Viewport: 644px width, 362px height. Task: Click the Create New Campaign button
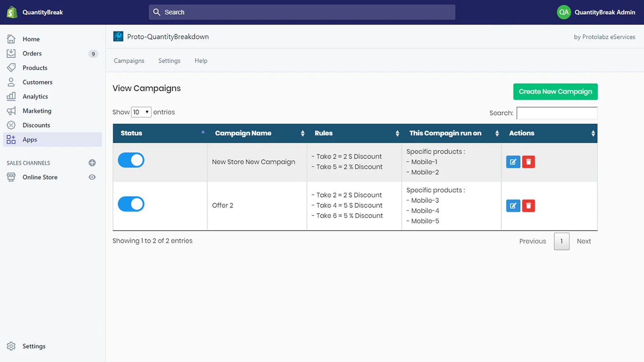[x=555, y=92]
